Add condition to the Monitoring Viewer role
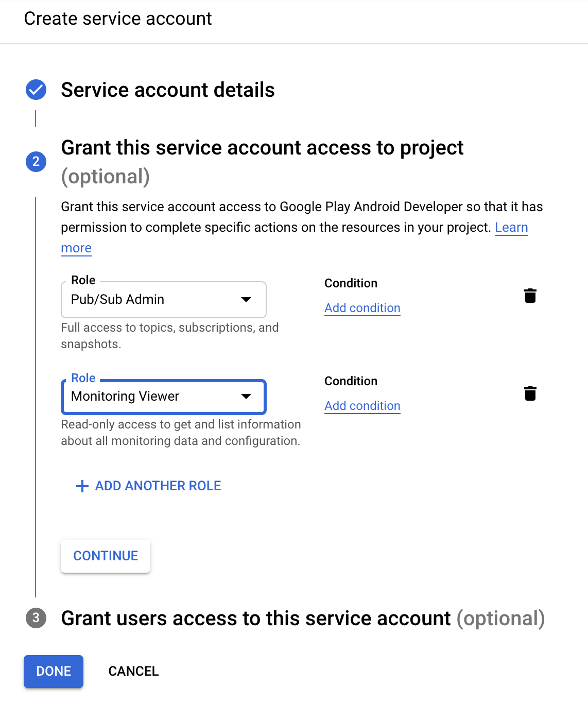The width and height of the screenshot is (588, 721). pyautogui.click(x=362, y=406)
